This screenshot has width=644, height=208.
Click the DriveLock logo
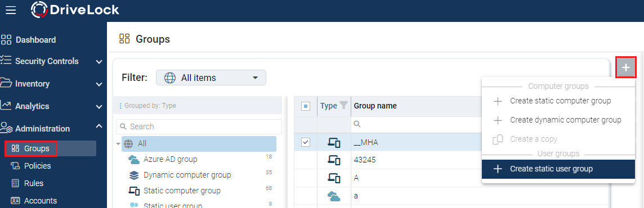(x=75, y=10)
